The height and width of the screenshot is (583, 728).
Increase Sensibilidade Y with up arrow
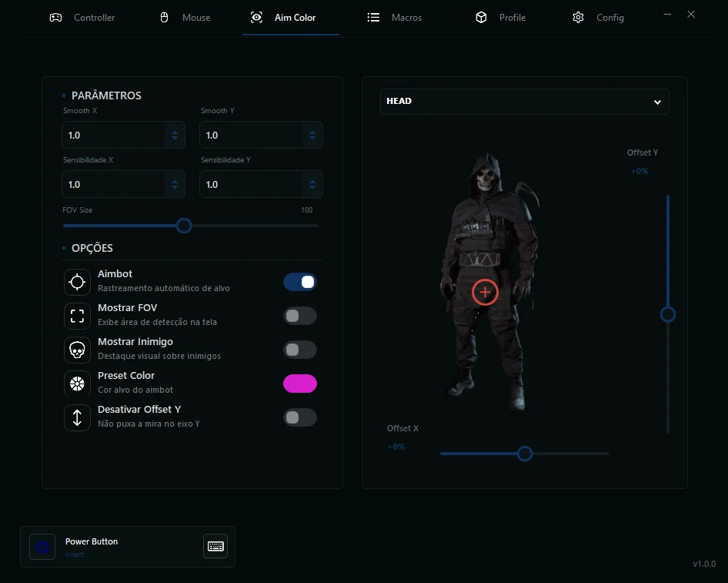tap(312, 181)
